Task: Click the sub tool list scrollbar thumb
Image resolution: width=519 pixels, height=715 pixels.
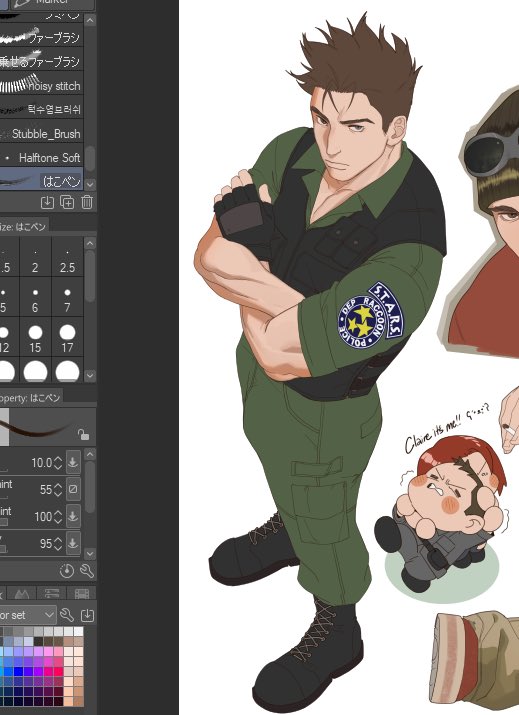Action: 90,158
